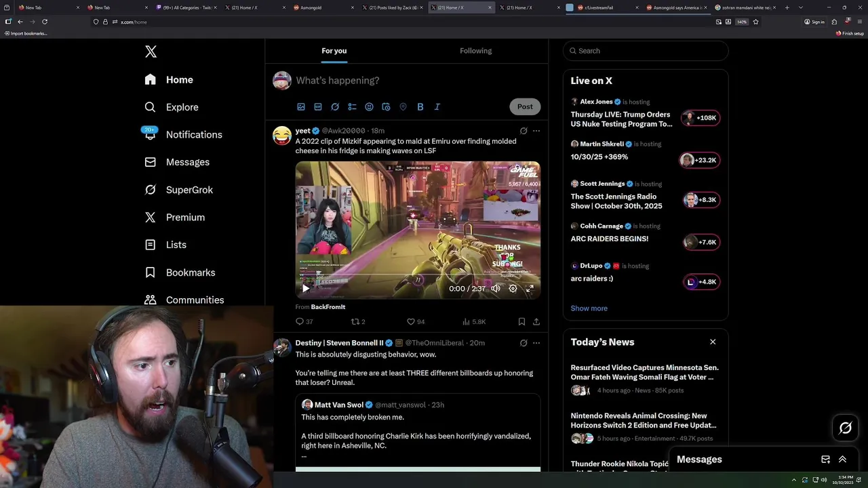Click the X logo in sidebar

[151, 52]
